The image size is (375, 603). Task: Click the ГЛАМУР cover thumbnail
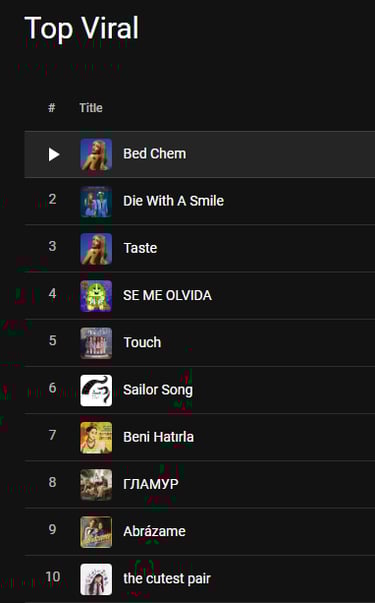[96, 485]
